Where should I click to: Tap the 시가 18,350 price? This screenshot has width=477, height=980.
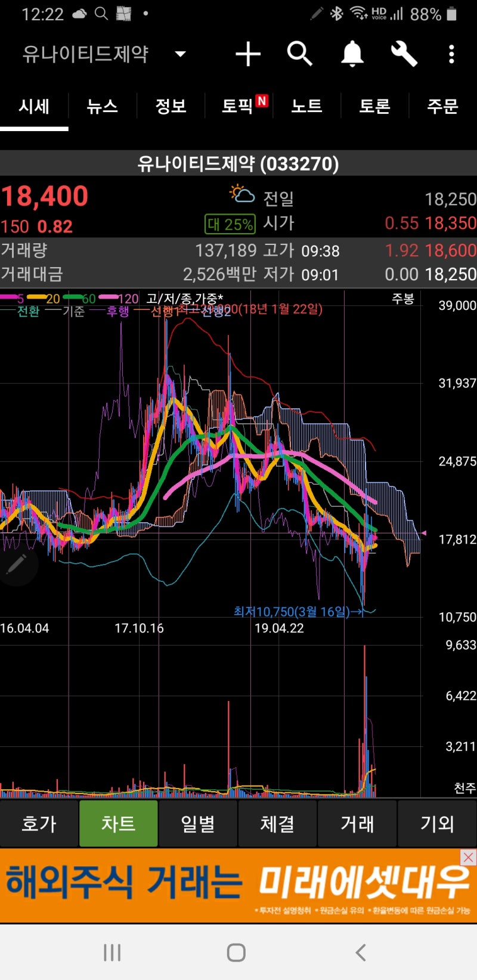point(450,224)
